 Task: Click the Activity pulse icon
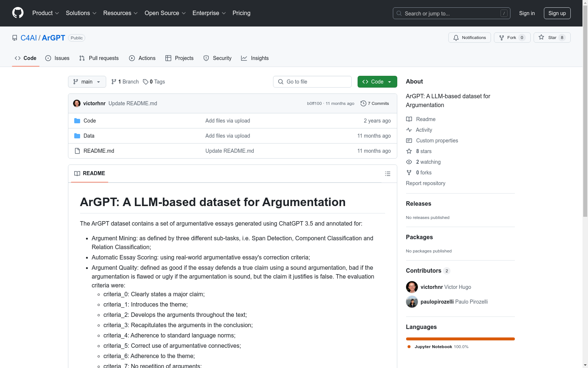(409, 130)
